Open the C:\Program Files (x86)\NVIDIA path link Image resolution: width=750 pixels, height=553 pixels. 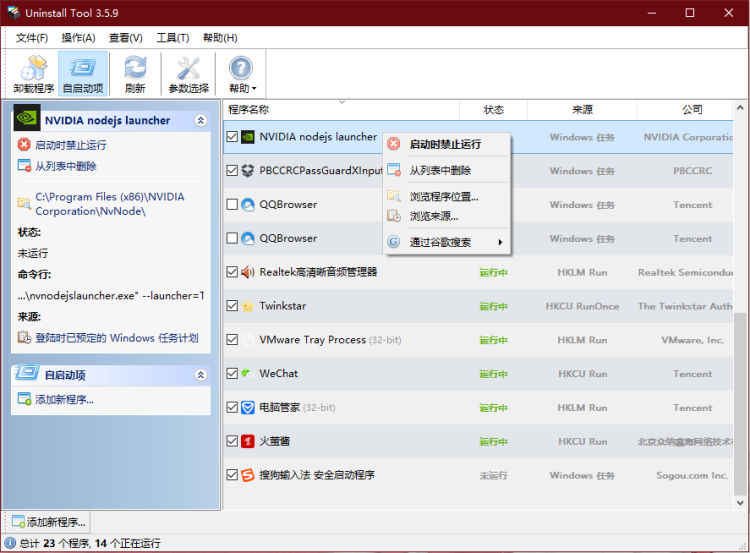[110, 204]
